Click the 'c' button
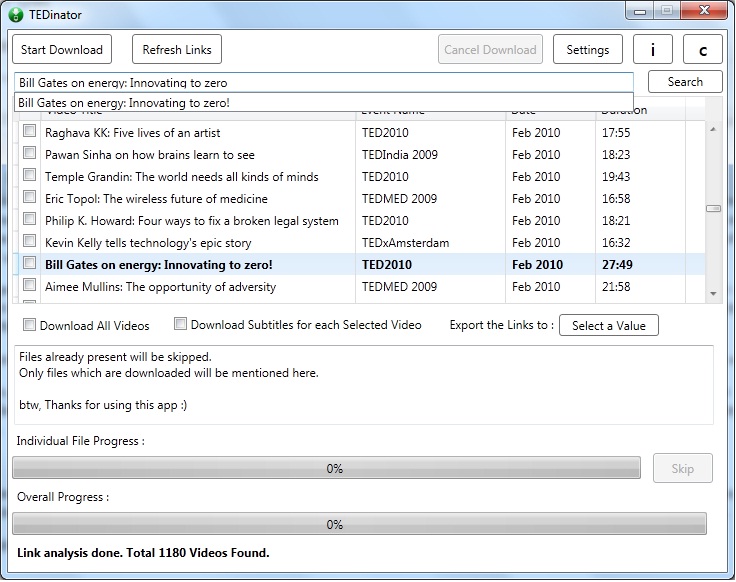 [703, 49]
